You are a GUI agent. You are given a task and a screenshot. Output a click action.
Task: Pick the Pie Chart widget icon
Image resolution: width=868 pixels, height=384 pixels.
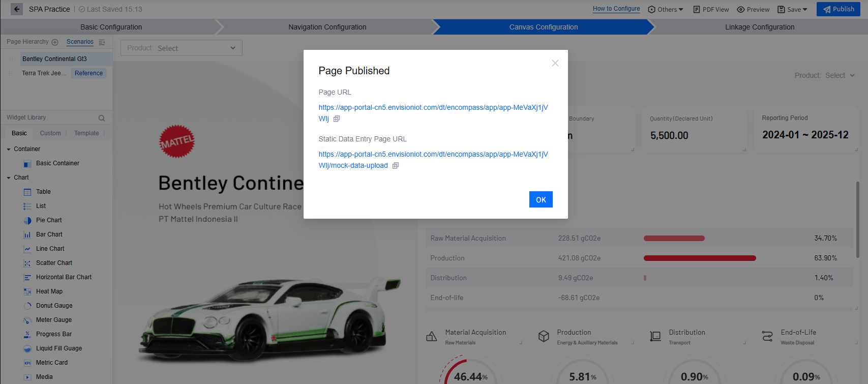[27, 221]
